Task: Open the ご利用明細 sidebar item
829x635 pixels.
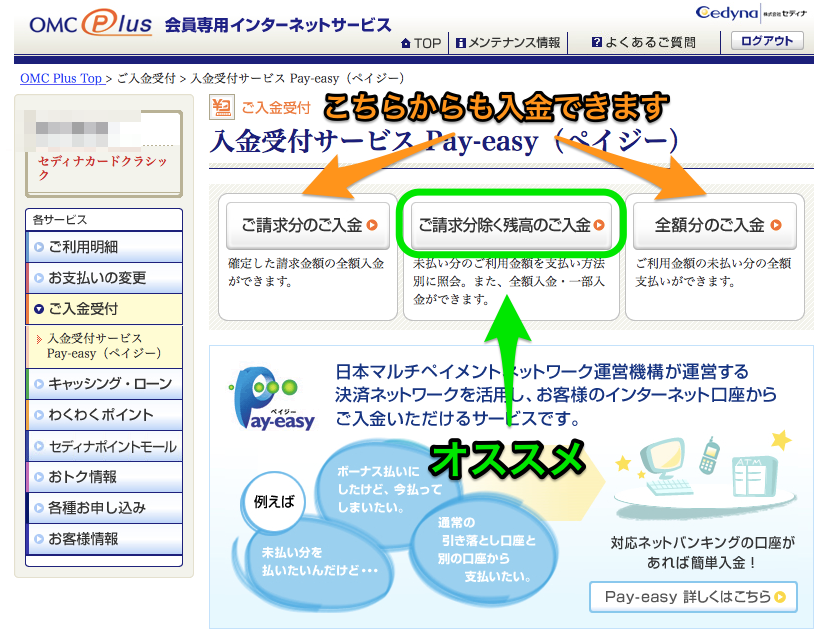Action: click(105, 247)
